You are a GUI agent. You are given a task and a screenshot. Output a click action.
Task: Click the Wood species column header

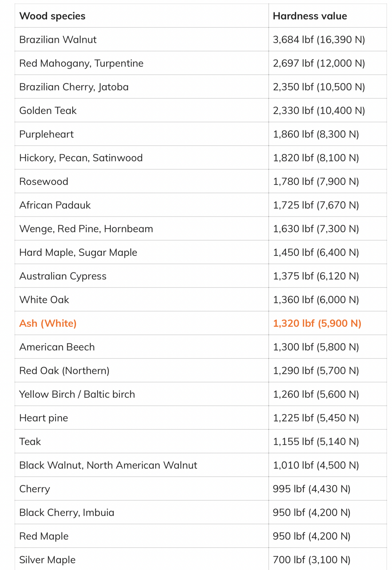[52, 16]
